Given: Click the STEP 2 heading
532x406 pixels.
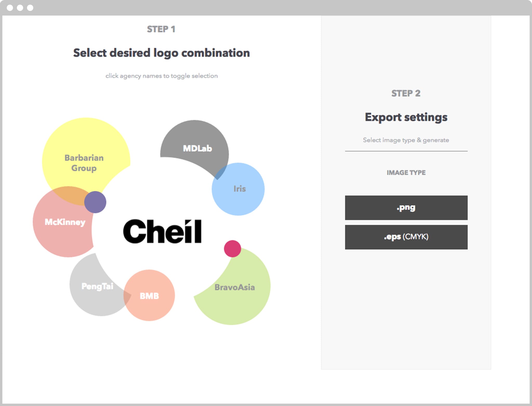Looking at the screenshot, I should pos(406,93).
